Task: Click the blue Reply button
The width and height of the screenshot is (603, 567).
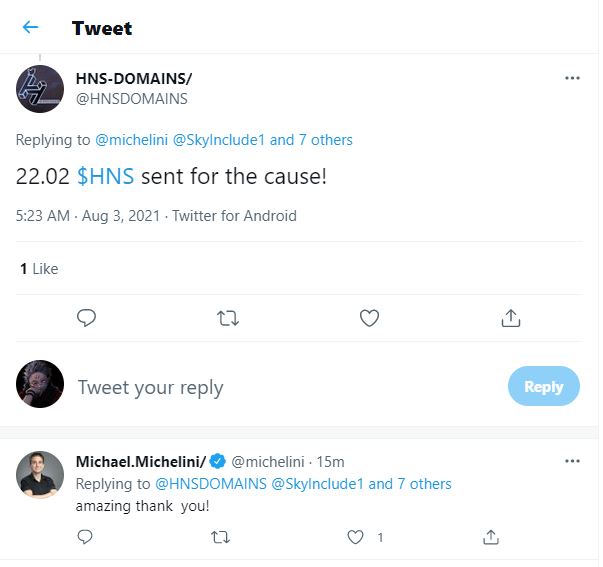Action: [543, 387]
